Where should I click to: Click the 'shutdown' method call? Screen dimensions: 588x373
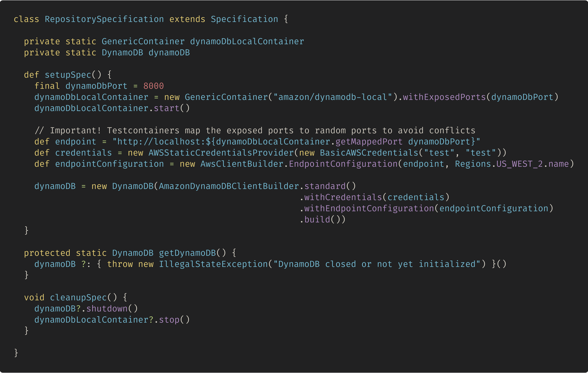tap(107, 309)
